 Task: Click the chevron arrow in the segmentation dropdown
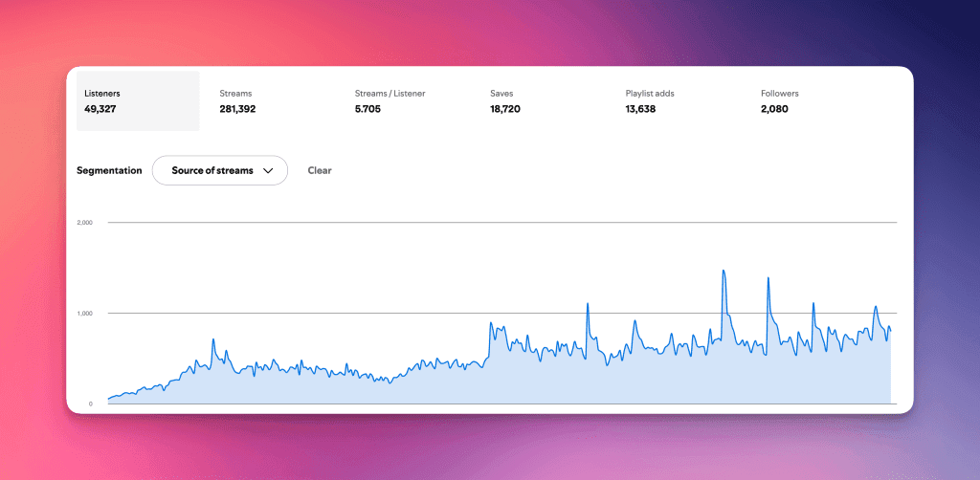click(x=268, y=171)
